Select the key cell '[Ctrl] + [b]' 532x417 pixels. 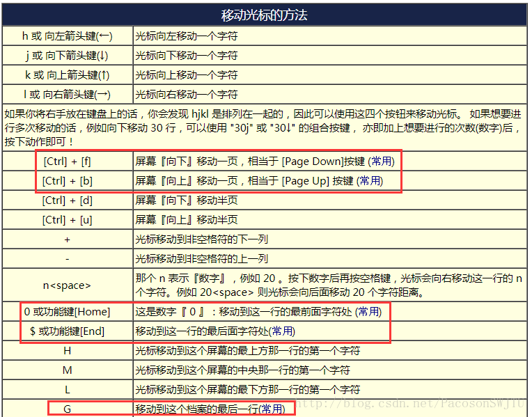[x=68, y=181]
